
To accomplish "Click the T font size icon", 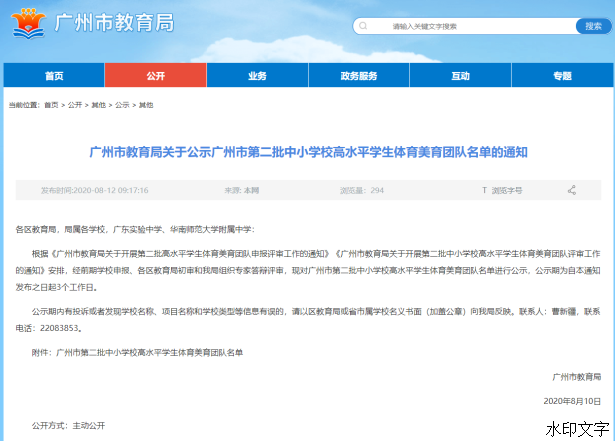I will point(484,190).
